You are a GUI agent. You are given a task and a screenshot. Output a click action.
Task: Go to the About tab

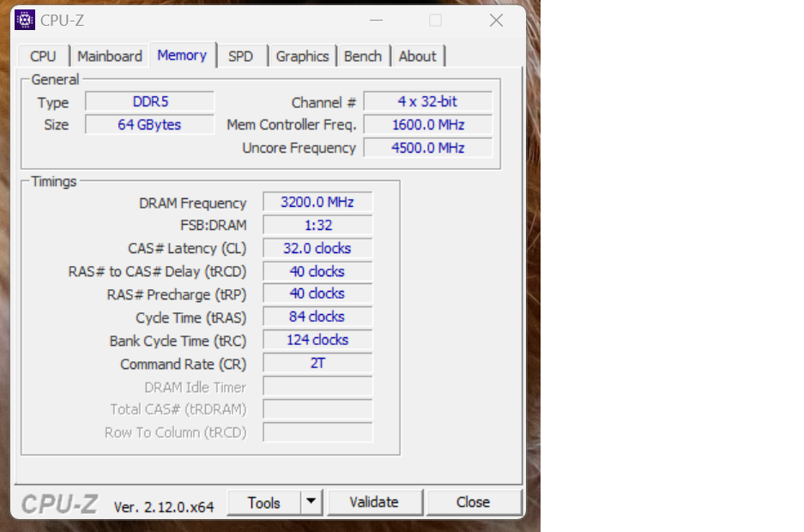coord(417,56)
